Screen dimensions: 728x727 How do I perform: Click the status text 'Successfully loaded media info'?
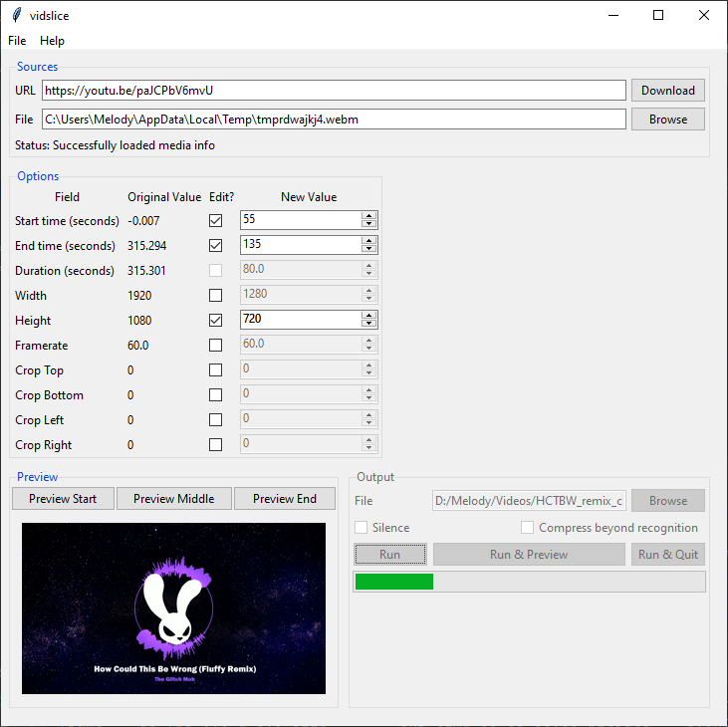pos(133,145)
